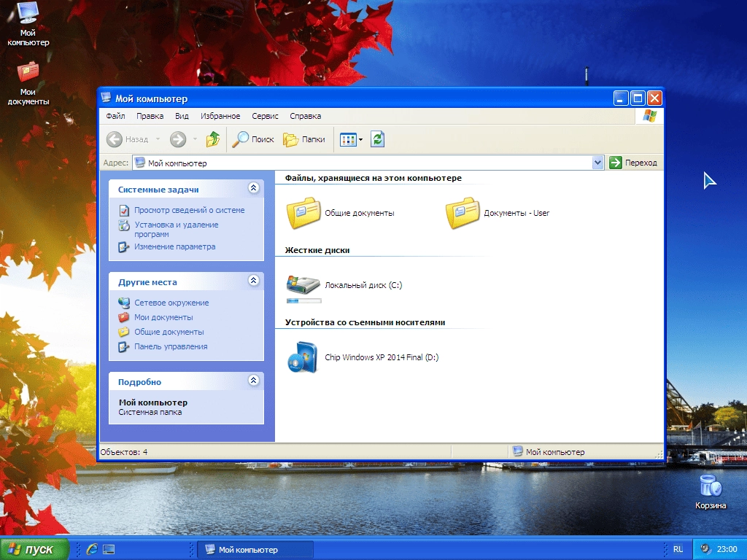The width and height of the screenshot is (747, 560).
Task: Click the title bar computer icon
Action: (107, 98)
